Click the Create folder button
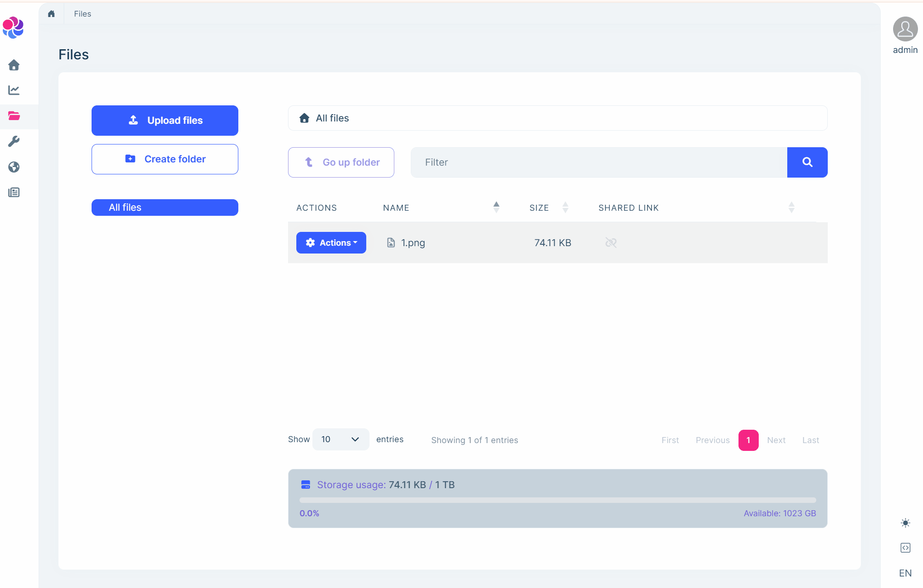 coord(165,159)
